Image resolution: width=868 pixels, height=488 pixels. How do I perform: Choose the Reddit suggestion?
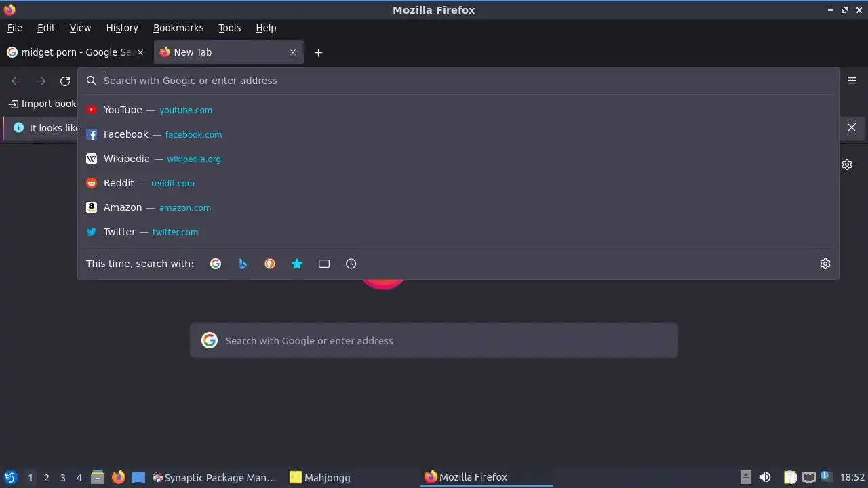pyautogui.click(x=458, y=183)
